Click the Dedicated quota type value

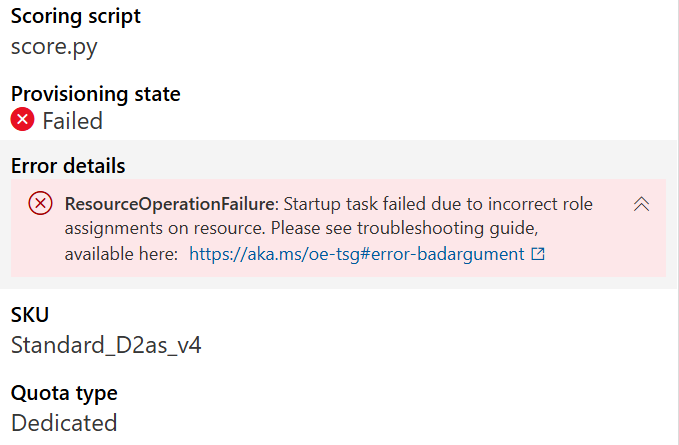point(64,422)
